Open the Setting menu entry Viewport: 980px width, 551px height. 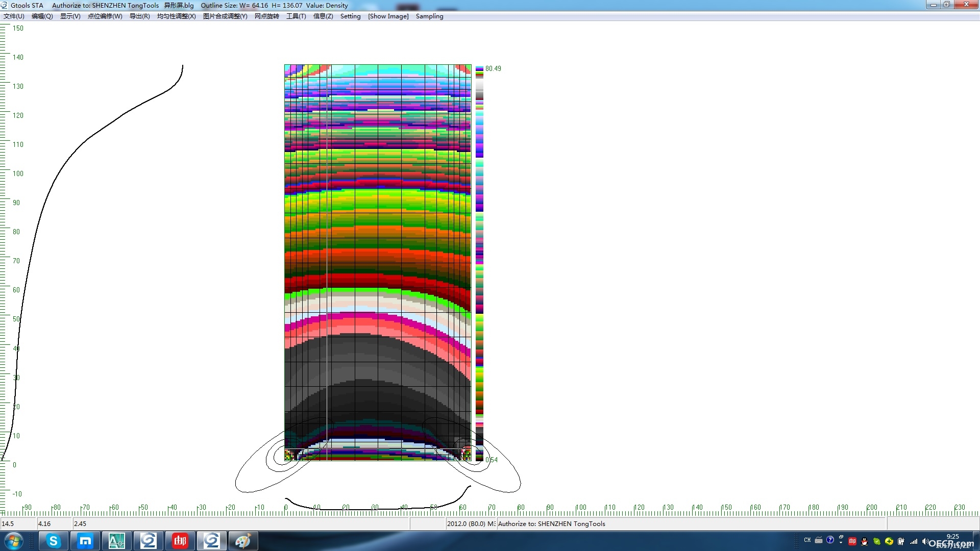[351, 16]
